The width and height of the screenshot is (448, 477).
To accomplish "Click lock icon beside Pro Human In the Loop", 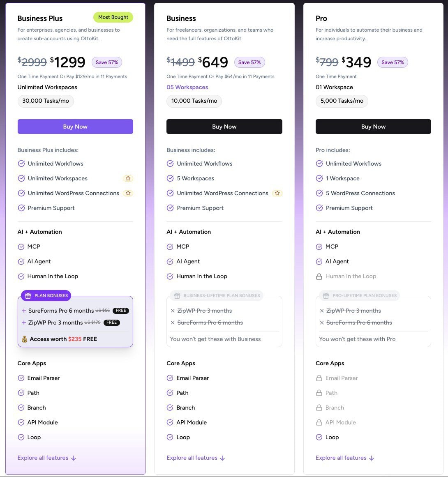I will (x=319, y=277).
